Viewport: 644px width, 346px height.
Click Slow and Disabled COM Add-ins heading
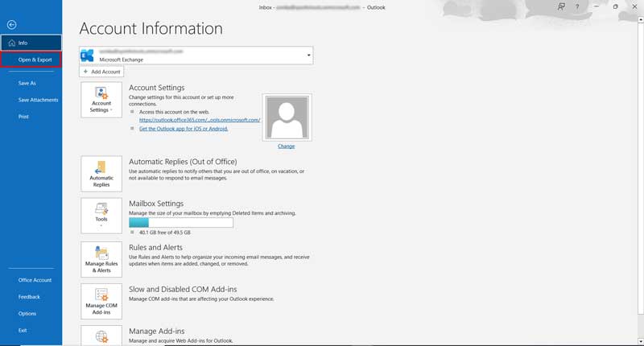pyautogui.click(x=183, y=290)
